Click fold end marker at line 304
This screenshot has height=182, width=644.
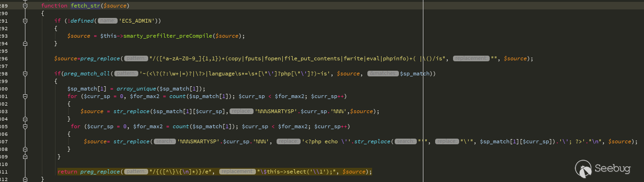click(x=25, y=119)
